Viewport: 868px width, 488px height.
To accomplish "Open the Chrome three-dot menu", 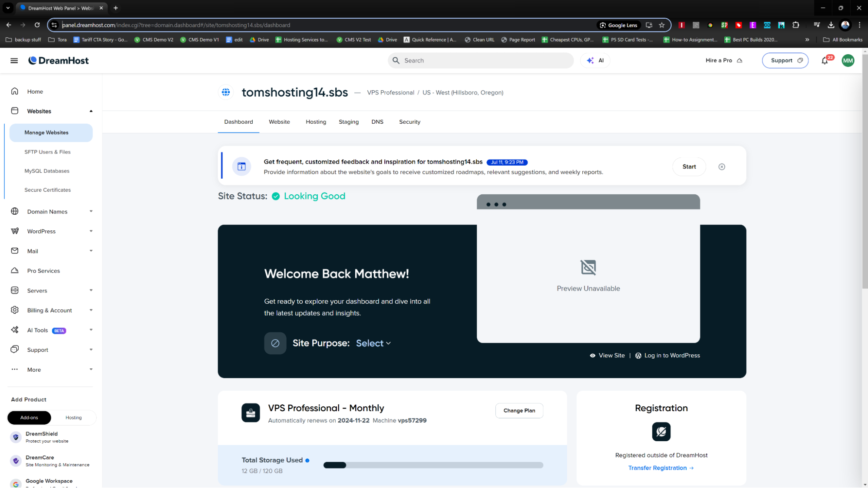I will 859,25.
